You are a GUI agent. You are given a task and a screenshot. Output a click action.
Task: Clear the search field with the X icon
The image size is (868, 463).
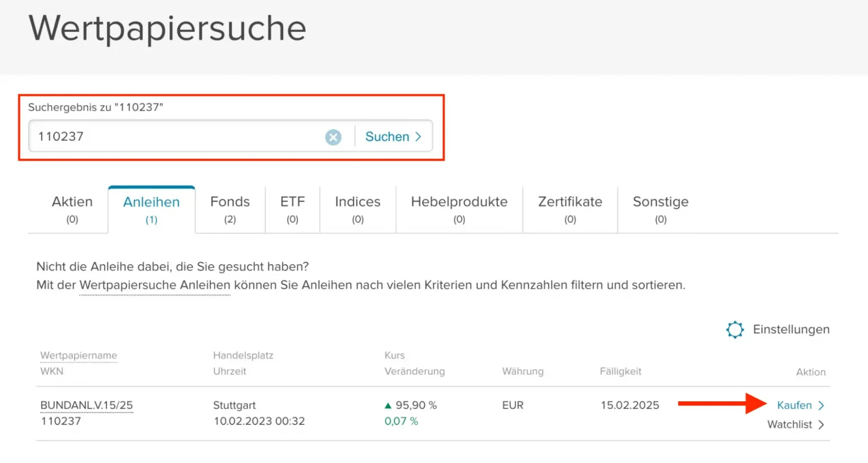click(x=333, y=137)
